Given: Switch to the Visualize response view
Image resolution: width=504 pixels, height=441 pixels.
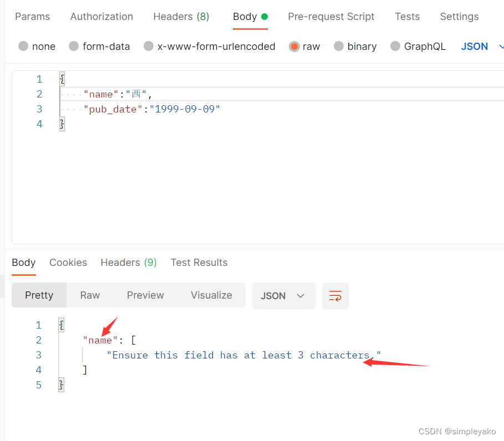Looking at the screenshot, I should point(211,295).
